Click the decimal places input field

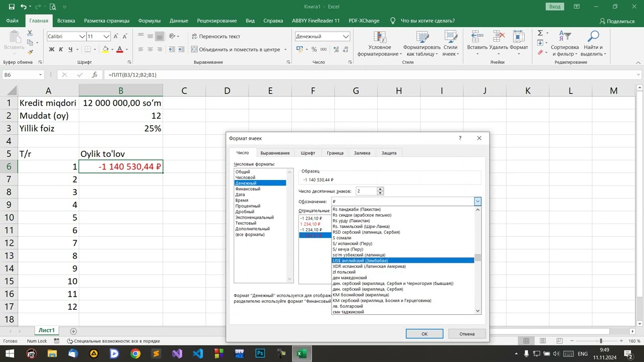tap(366, 191)
